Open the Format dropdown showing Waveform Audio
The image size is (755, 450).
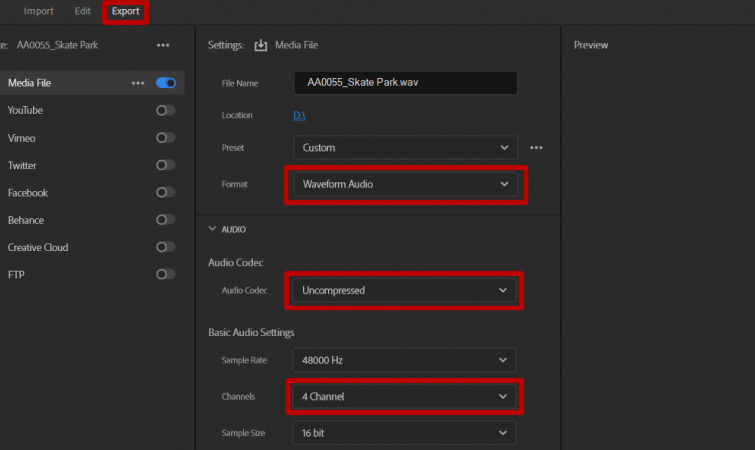405,184
